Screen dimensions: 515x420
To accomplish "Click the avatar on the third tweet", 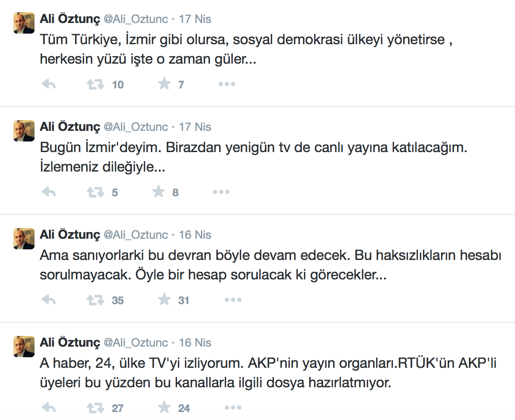I will (23, 238).
